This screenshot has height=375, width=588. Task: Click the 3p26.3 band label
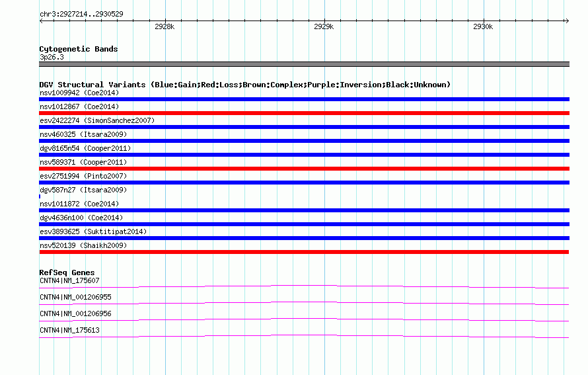[52, 57]
